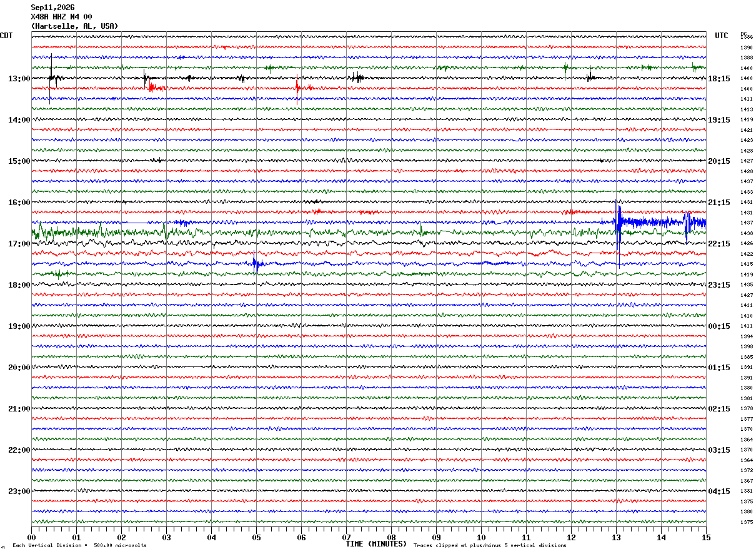Select the 16:00 CDT time label

[x=19, y=203]
